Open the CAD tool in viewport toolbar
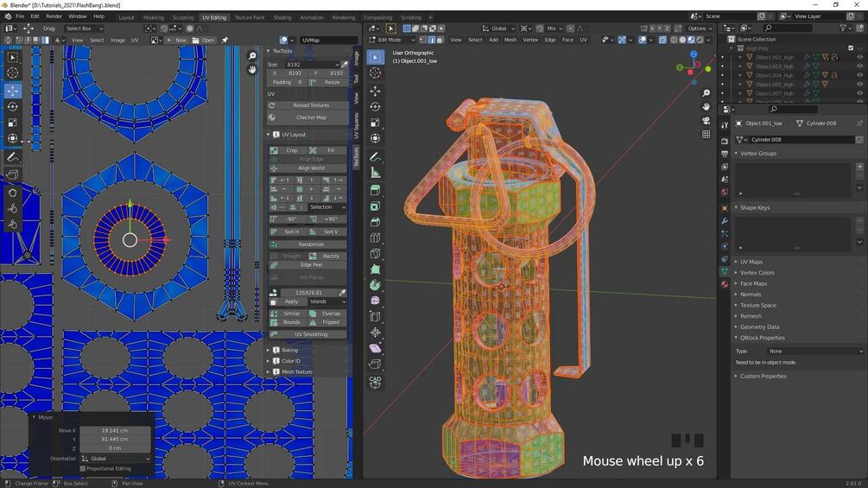 (x=376, y=382)
